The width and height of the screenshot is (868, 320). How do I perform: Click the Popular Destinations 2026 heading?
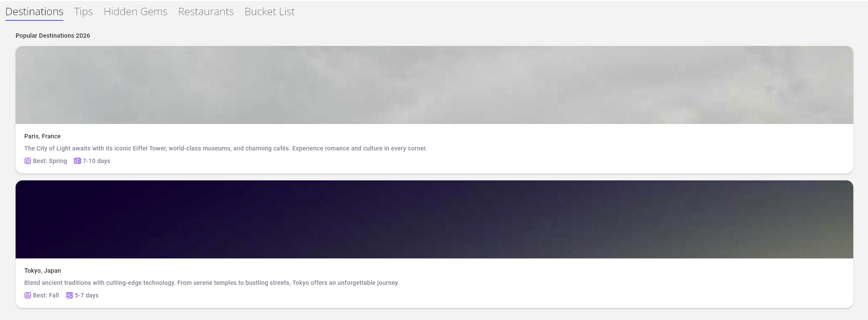tap(53, 36)
